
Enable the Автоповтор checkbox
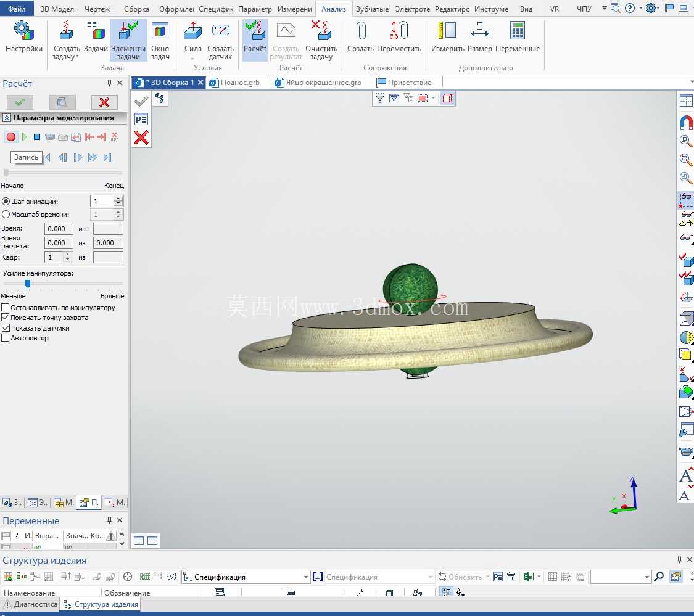click(x=6, y=338)
